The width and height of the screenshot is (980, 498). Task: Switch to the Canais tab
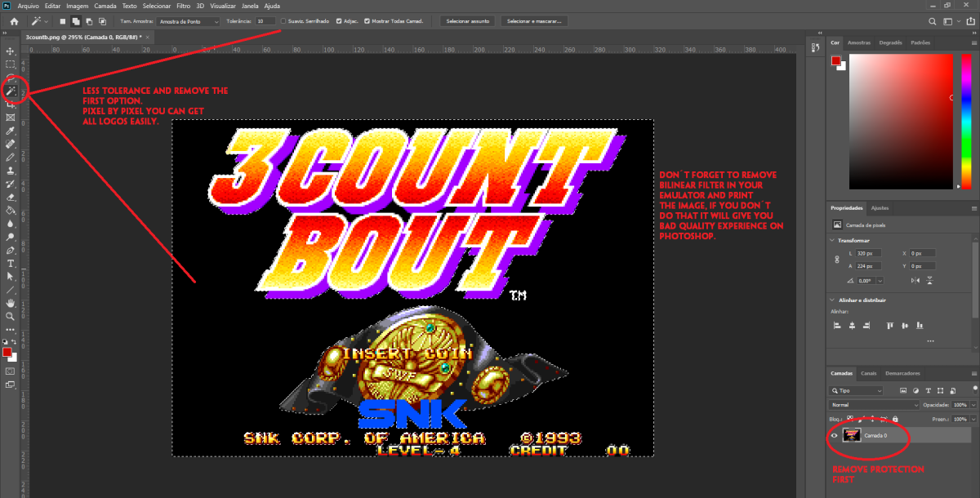868,373
